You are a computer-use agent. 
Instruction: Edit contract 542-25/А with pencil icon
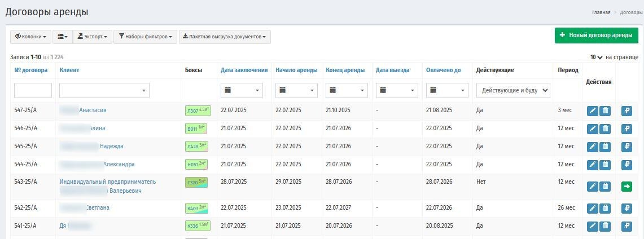click(592, 209)
